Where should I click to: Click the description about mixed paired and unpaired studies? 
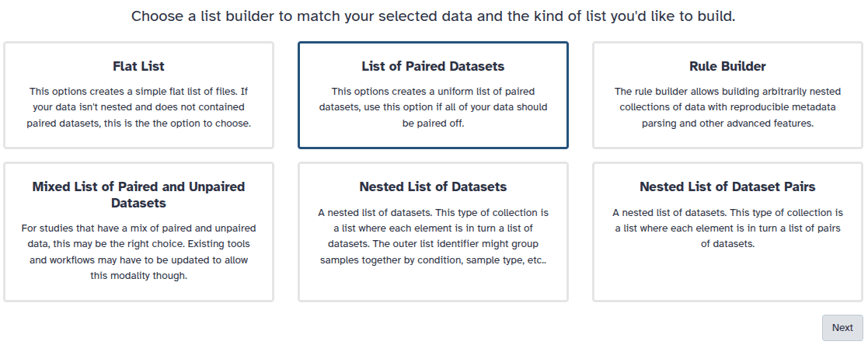138,252
